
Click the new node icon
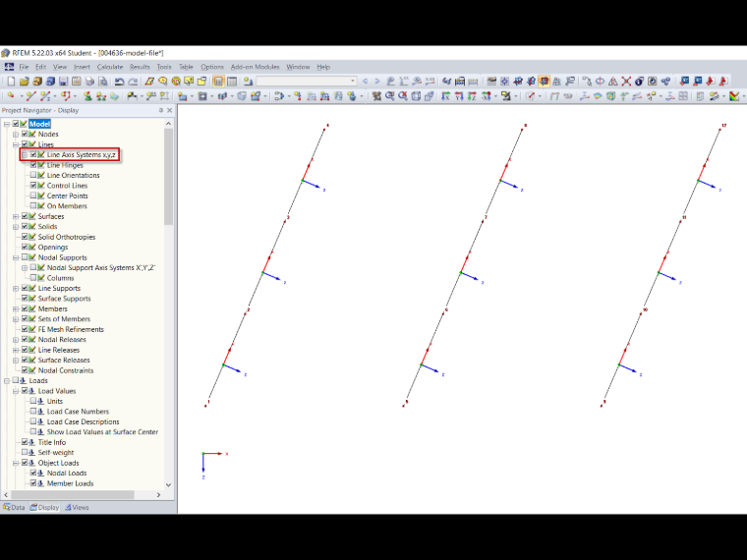11,96
